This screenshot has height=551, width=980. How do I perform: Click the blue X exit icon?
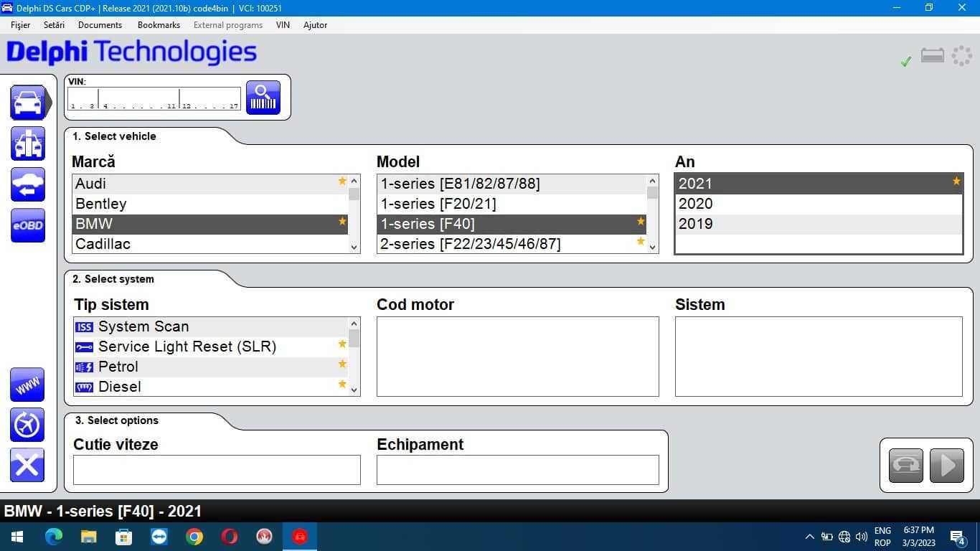click(x=27, y=465)
